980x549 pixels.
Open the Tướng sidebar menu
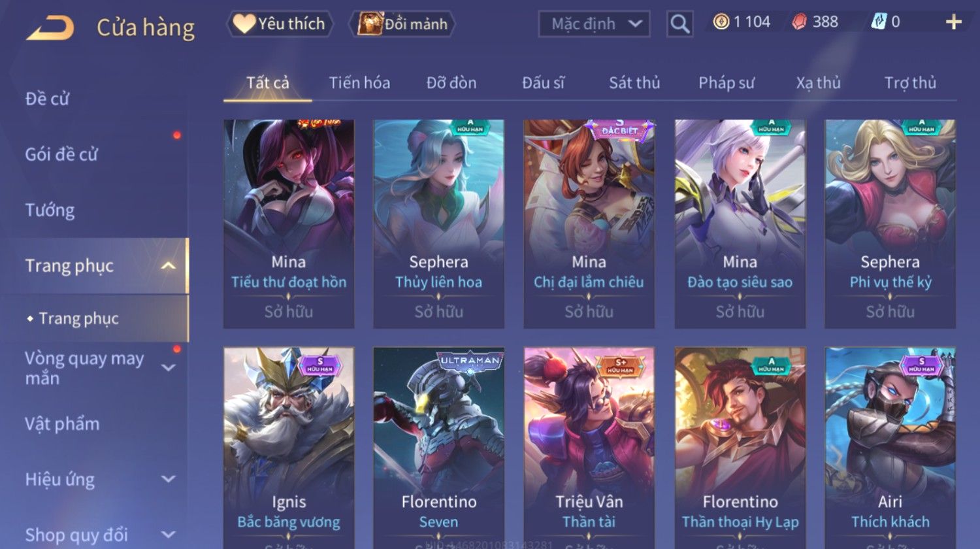50,210
